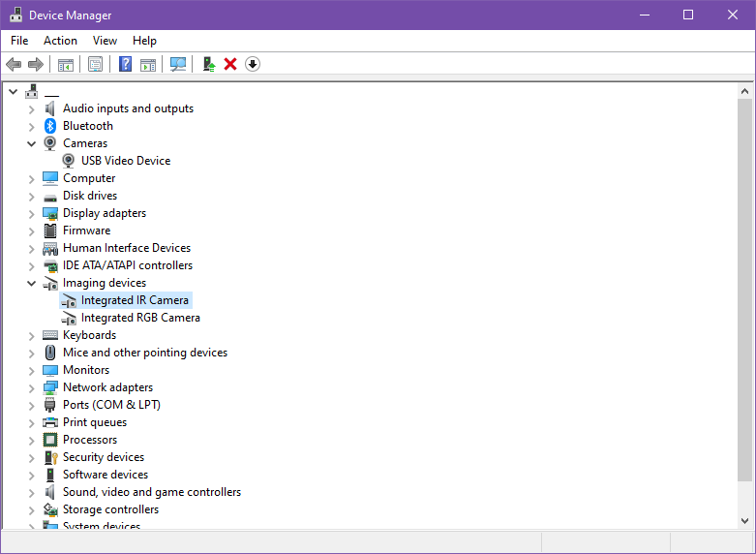This screenshot has width=756, height=554.
Task: Click the Forward arrow toolbar icon
Action: click(36, 64)
